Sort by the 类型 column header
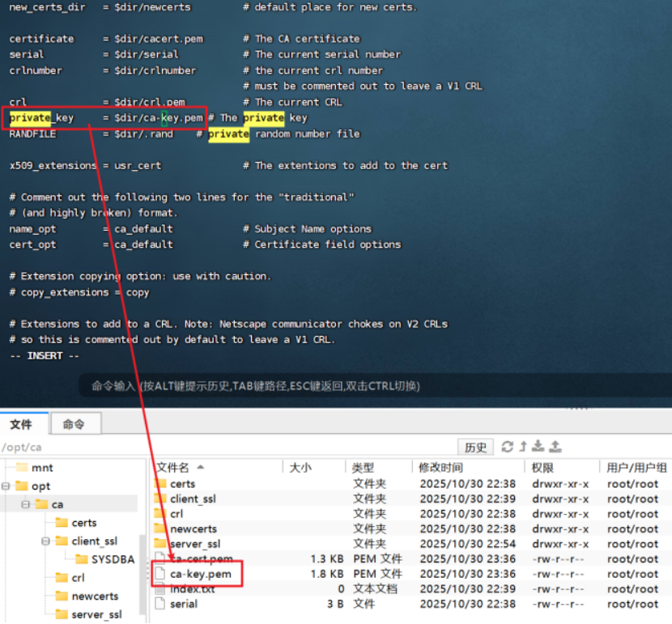The image size is (672, 624). click(x=379, y=467)
